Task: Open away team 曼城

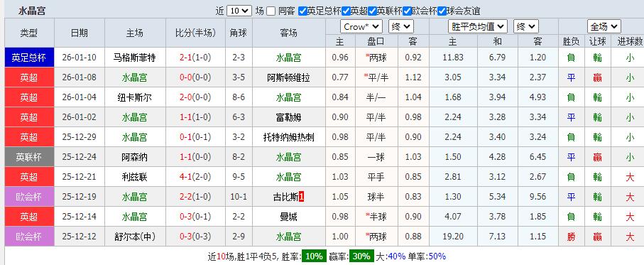Action: (289, 217)
